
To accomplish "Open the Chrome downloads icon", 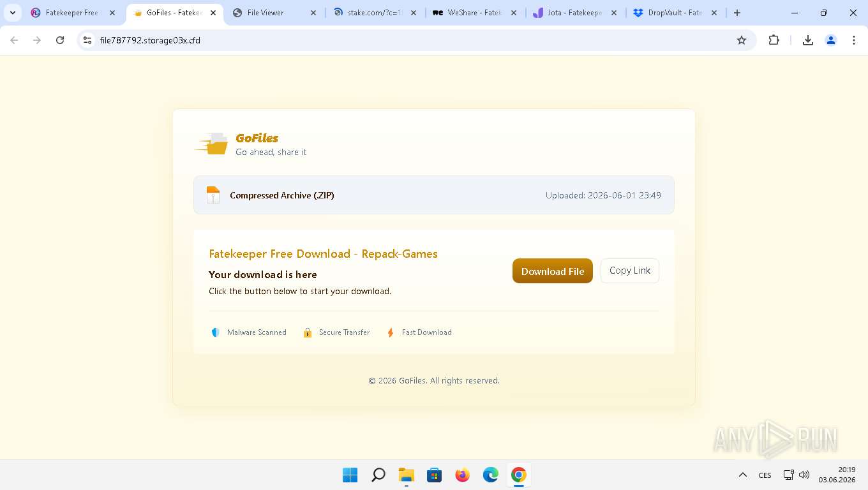I will pos(807,40).
